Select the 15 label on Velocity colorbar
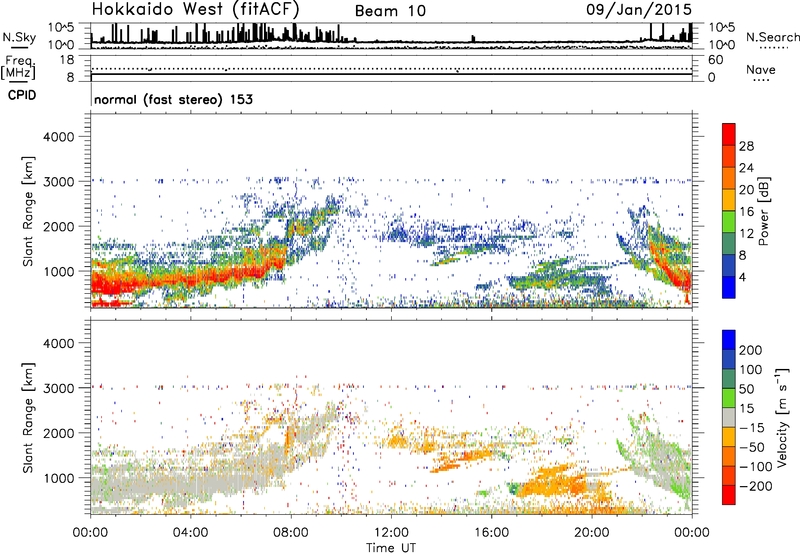Screen dimensions: 800x554 pyautogui.click(x=747, y=409)
